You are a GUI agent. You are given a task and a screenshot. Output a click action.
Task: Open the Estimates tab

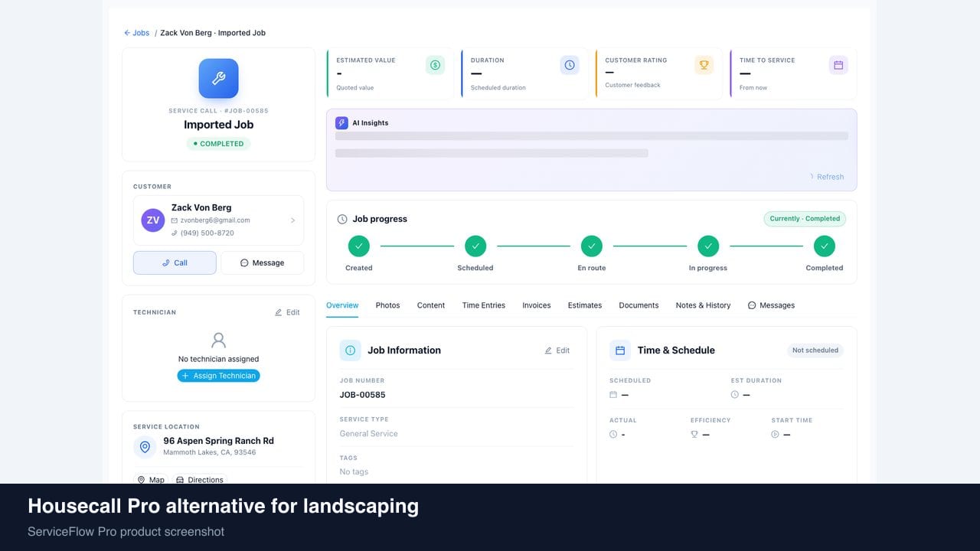pos(585,305)
